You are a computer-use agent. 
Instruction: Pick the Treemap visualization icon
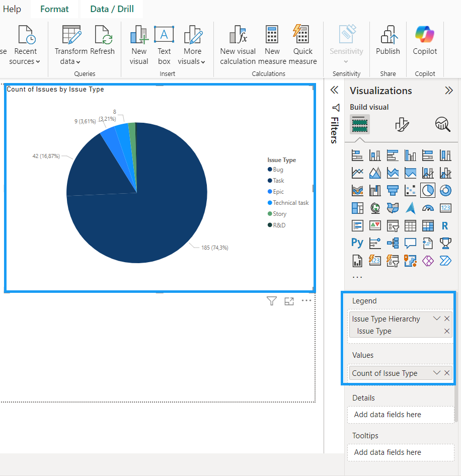[x=357, y=208]
